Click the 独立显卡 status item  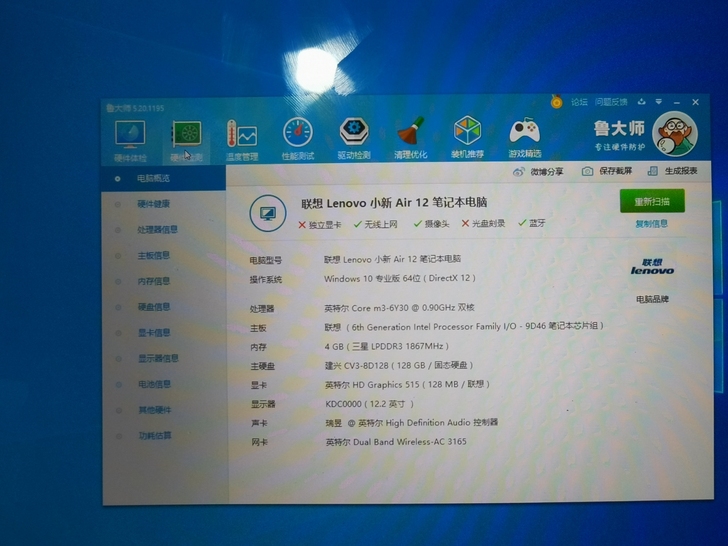[x=319, y=225]
